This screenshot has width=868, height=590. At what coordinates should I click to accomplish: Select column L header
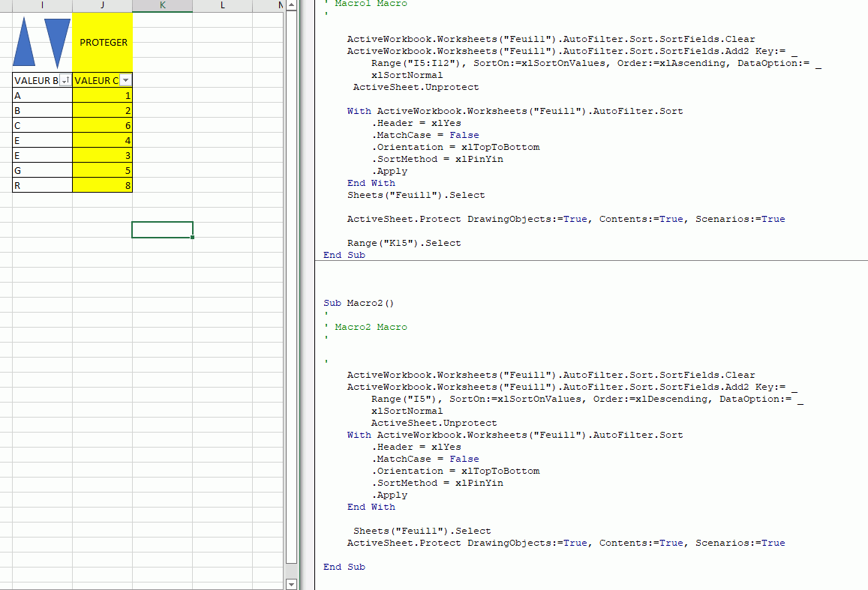[x=222, y=5]
